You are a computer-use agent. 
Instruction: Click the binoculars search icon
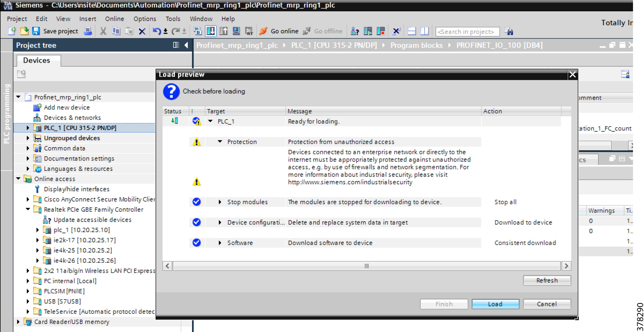click(509, 31)
